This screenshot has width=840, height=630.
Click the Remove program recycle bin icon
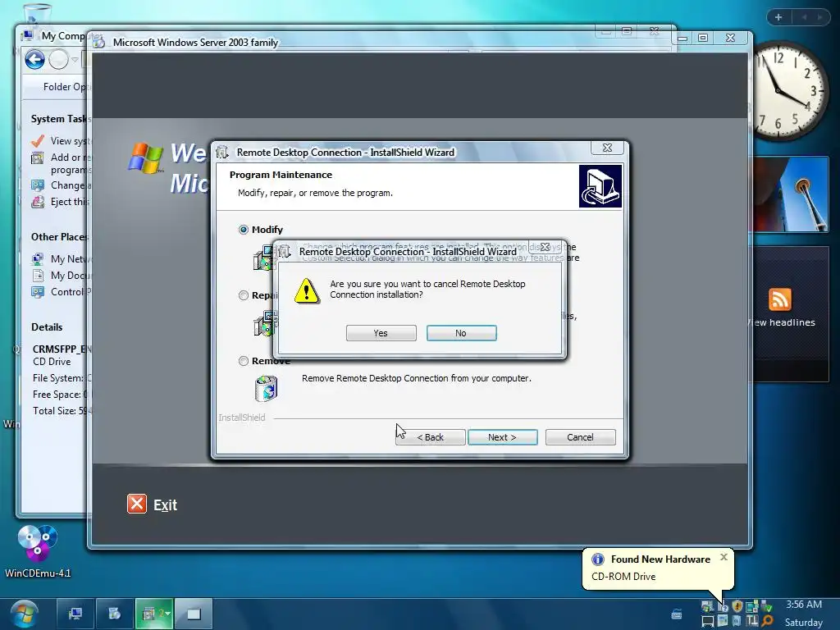pyautogui.click(x=267, y=388)
